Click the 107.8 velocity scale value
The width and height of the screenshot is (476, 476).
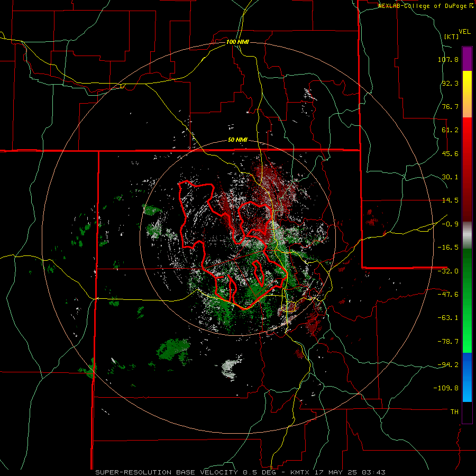(x=448, y=59)
